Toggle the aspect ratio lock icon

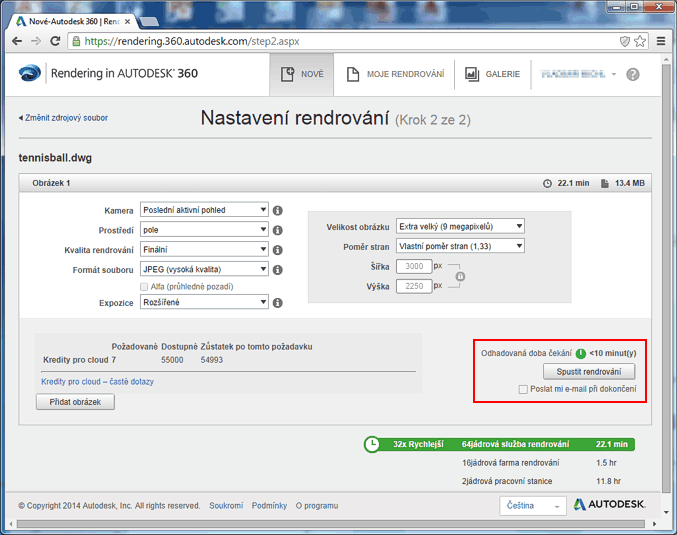pos(460,276)
